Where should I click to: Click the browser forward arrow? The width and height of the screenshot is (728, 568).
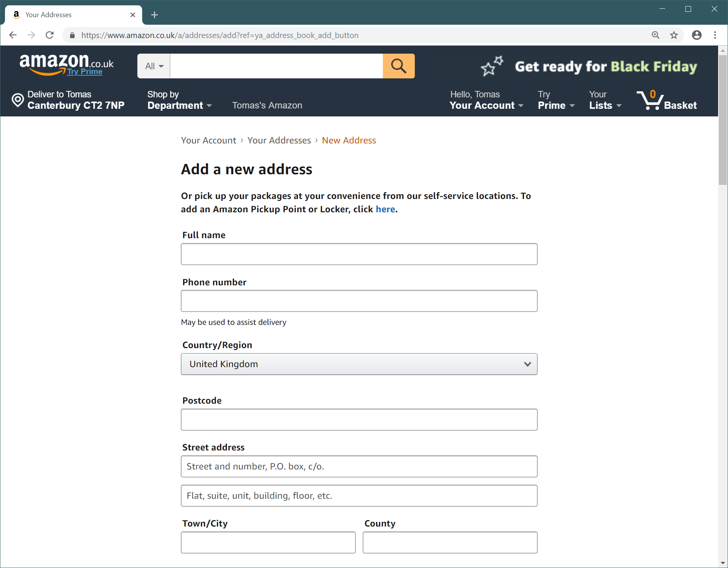coord(31,35)
